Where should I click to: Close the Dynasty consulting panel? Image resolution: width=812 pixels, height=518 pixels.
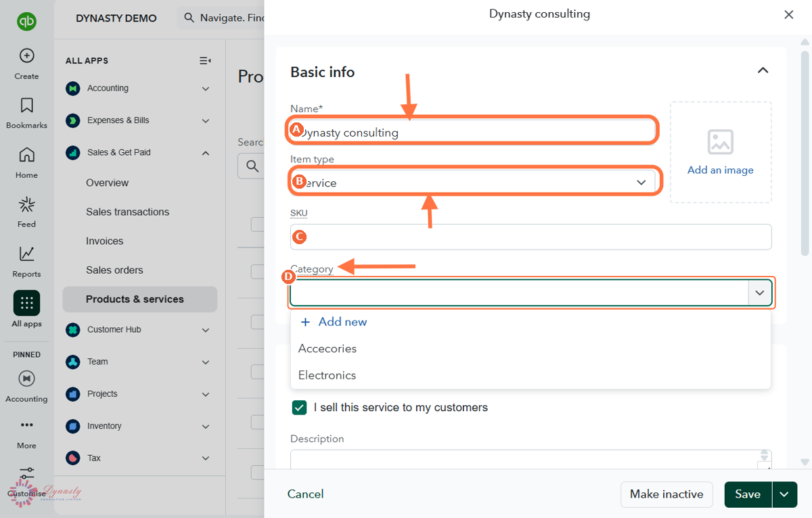(x=788, y=15)
